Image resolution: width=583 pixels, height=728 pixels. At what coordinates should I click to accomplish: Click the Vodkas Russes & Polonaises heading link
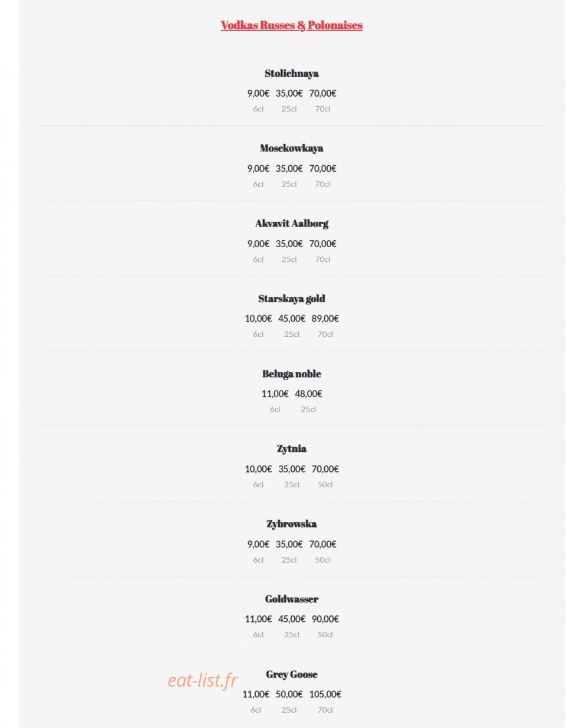291,25
